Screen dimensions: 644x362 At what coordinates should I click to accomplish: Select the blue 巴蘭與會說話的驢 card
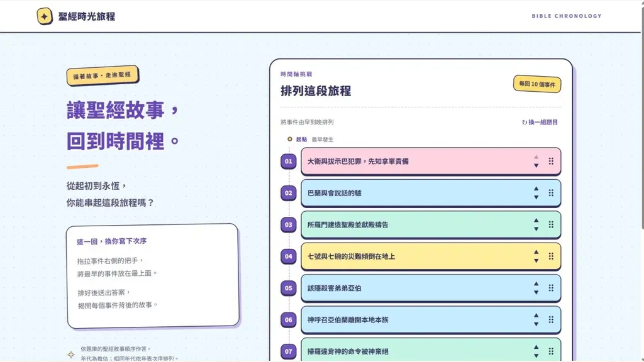(x=431, y=193)
